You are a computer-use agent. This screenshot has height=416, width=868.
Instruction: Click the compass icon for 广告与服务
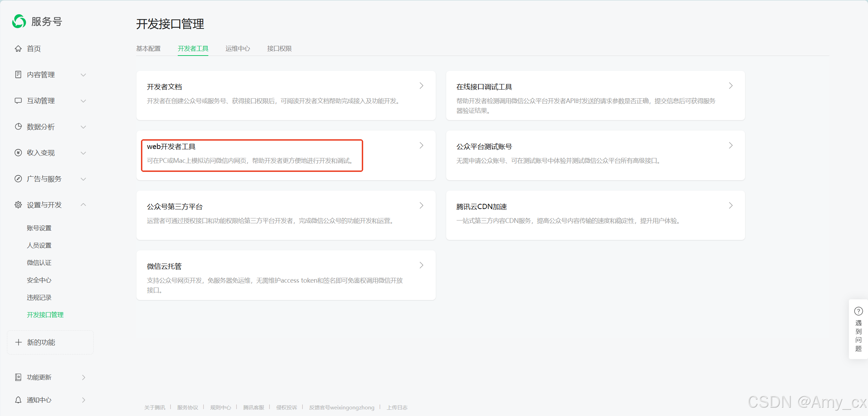[x=18, y=178]
